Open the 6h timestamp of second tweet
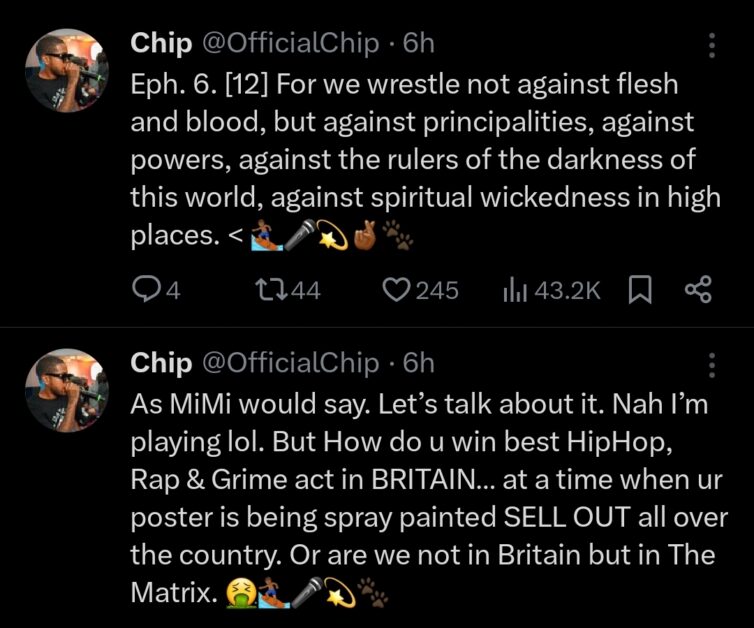754x628 pixels. pos(418,363)
